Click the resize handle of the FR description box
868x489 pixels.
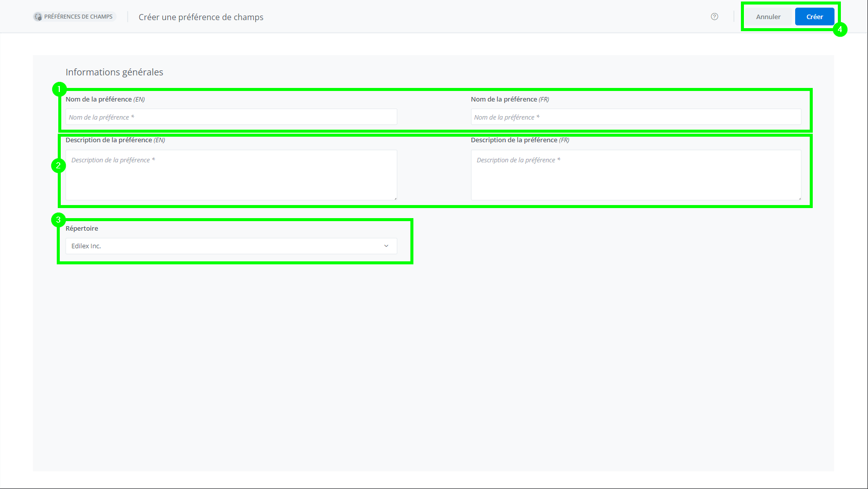pyautogui.click(x=800, y=199)
